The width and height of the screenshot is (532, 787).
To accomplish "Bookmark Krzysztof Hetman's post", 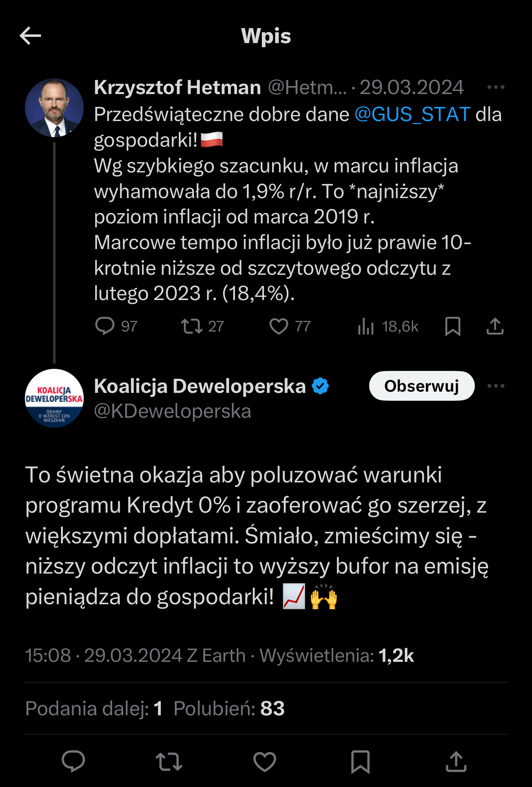I will pyautogui.click(x=452, y=326).
